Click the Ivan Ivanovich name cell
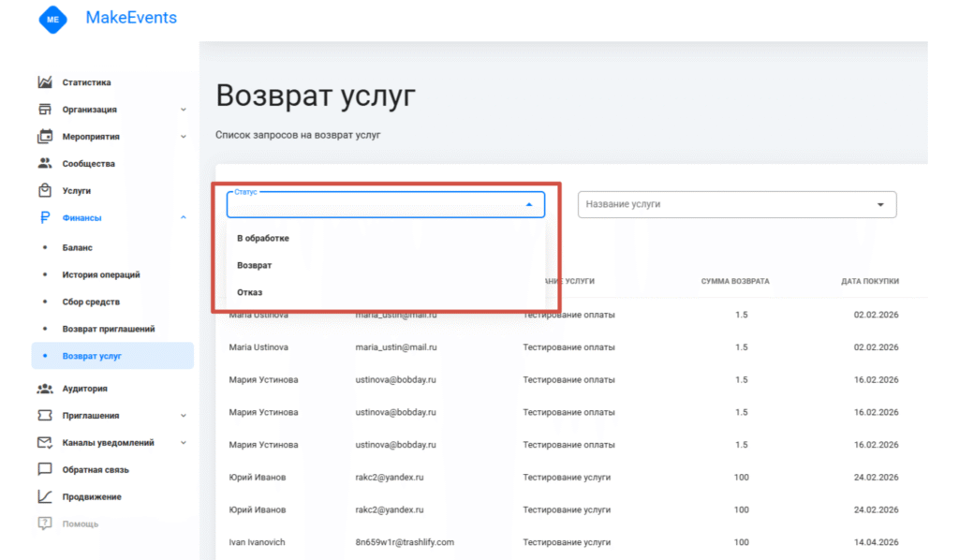 (257, 541)
